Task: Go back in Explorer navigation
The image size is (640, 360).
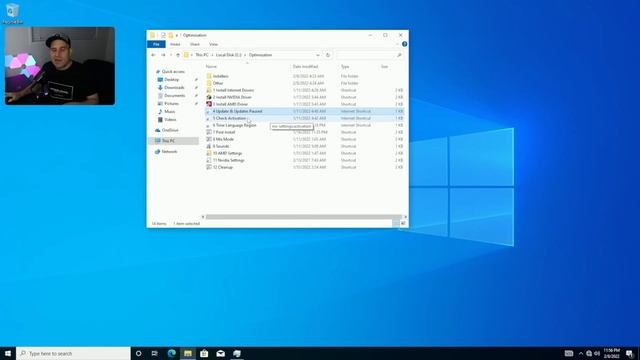Action: [153, 55]
